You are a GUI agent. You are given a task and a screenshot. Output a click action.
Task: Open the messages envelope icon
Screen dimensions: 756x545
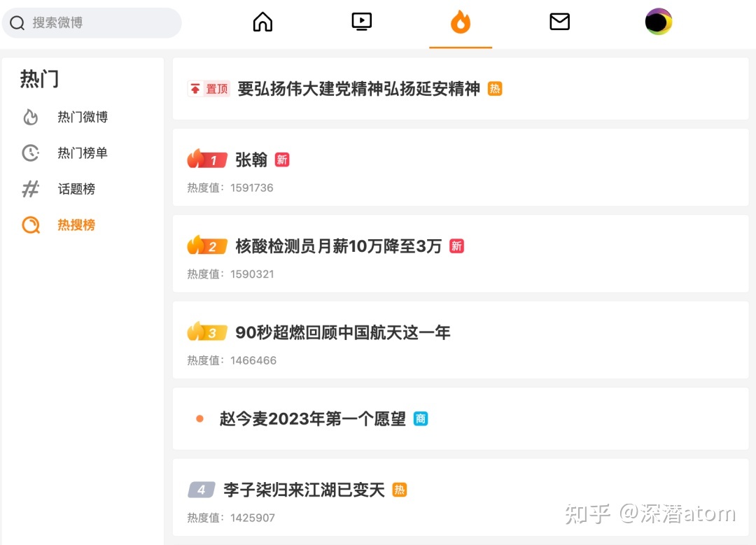[x=560, y=22]
